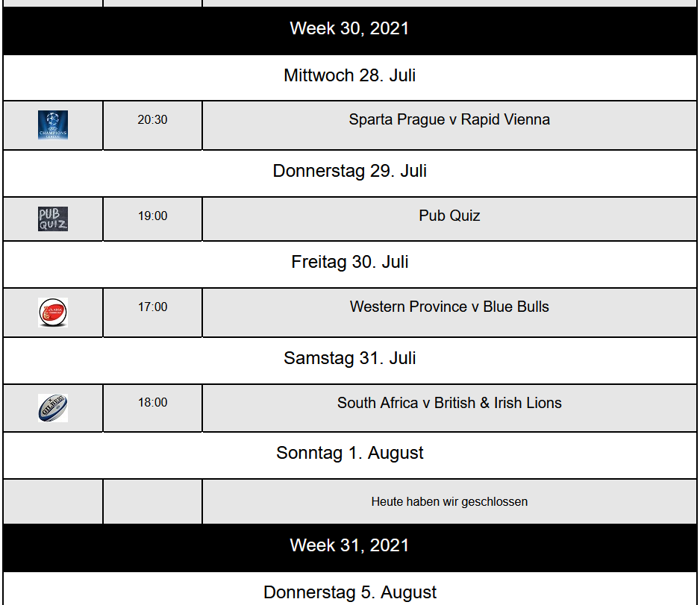The height and width of the screenshot is (605, 700).
Task: Click the Gilbert rugby ball icon
Action: [53, 408]
